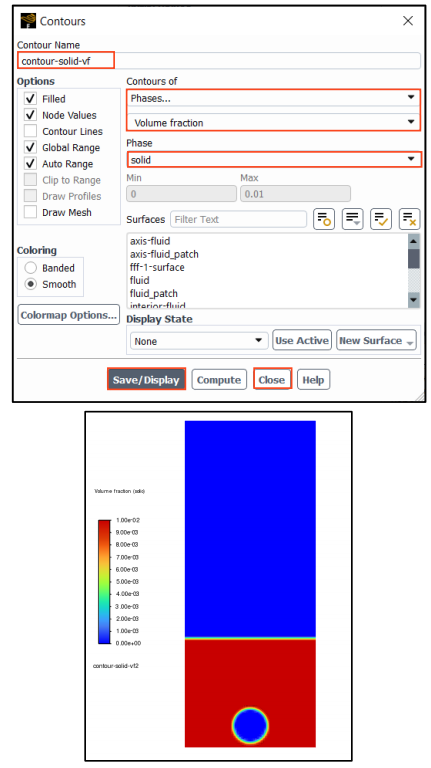The width and height of the screenshot is (431, 768).
Task: Open Colormap Options dialog
Action: [69, 315]
